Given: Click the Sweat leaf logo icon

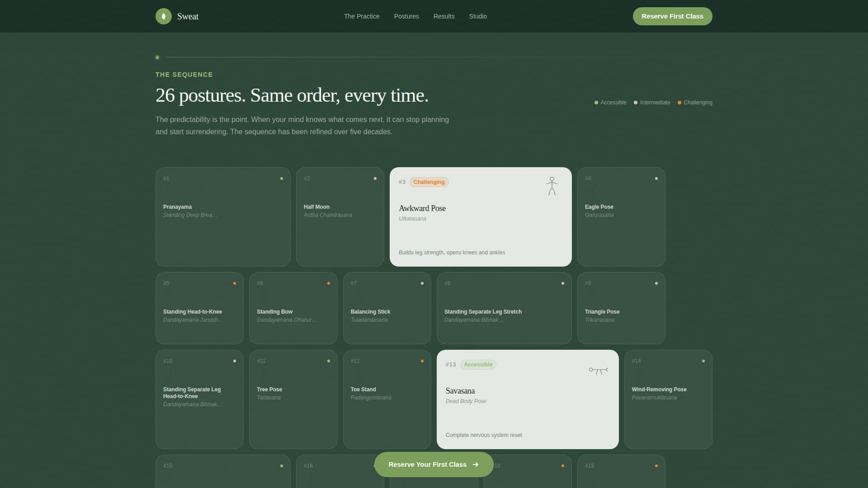Looking at the screenshot, I should [163, 16].
